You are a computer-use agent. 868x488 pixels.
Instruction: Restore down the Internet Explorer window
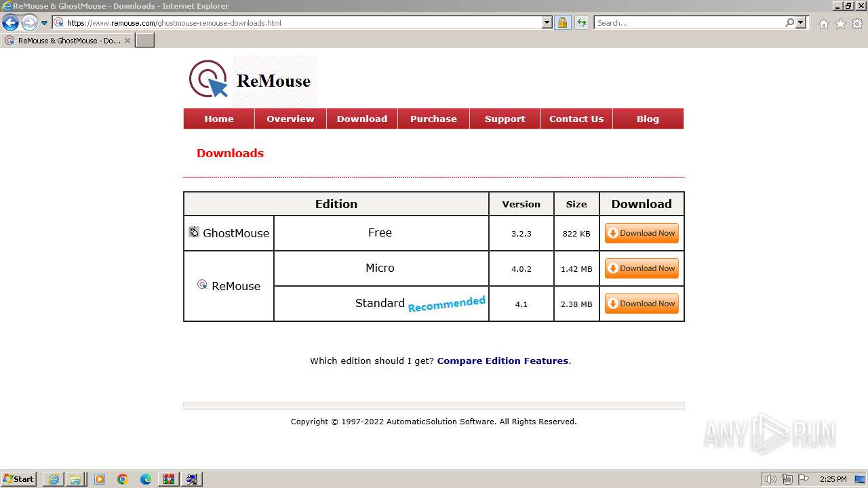[x=848, y=5]
